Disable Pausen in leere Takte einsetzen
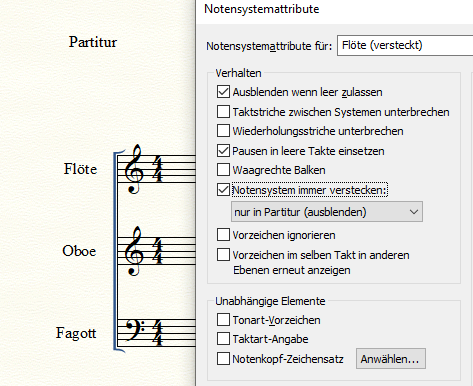This screenshot has width=473, height=386. [223, 151]
